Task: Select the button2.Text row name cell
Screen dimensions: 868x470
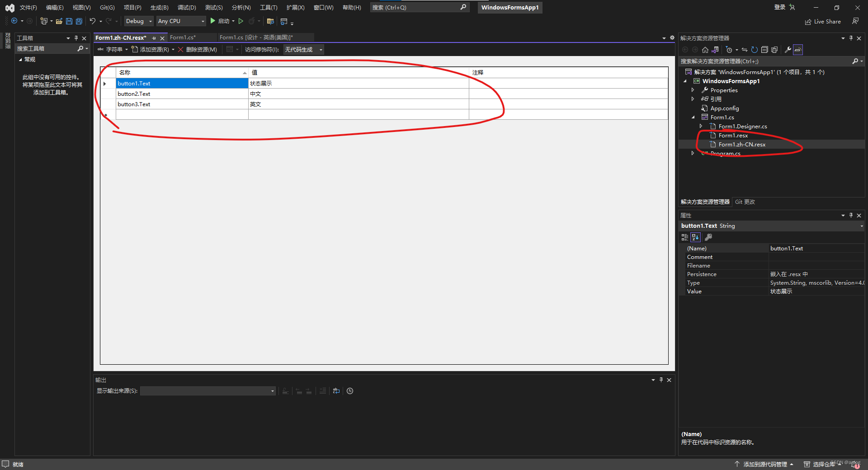Action: [x=182, y=94]
